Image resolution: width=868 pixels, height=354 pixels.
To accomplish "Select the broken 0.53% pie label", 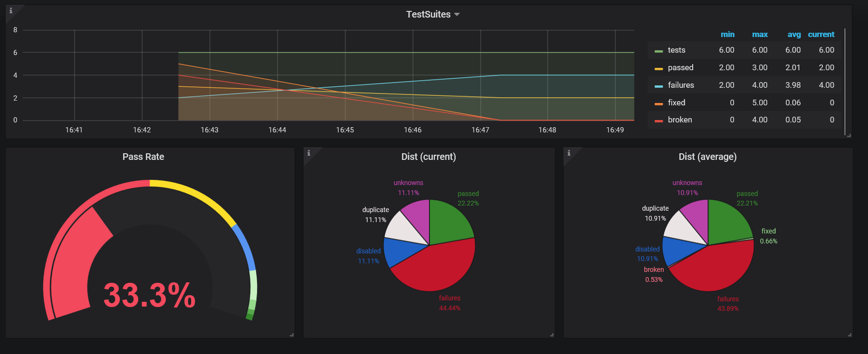I will point(654,274).
